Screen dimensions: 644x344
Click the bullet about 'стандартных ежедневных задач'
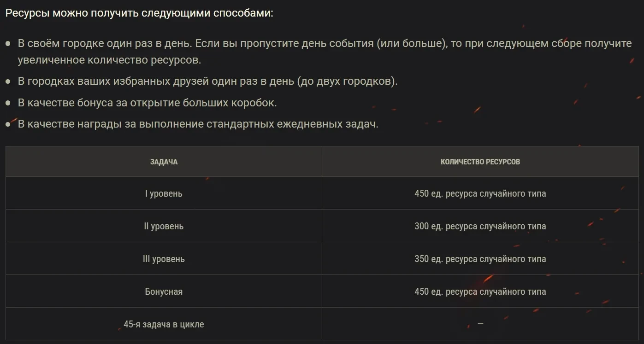[x=198, y=124]
